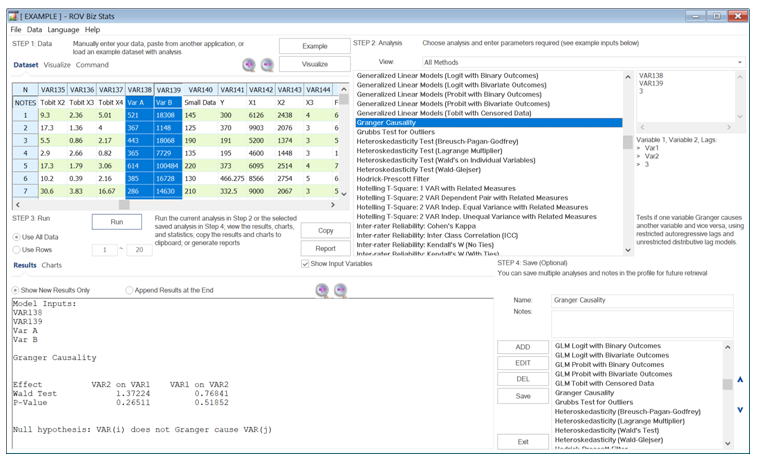Viewport: 758px width, 462px height.
Task: Switch to the Command tab
Action: (x=92, y=65)
